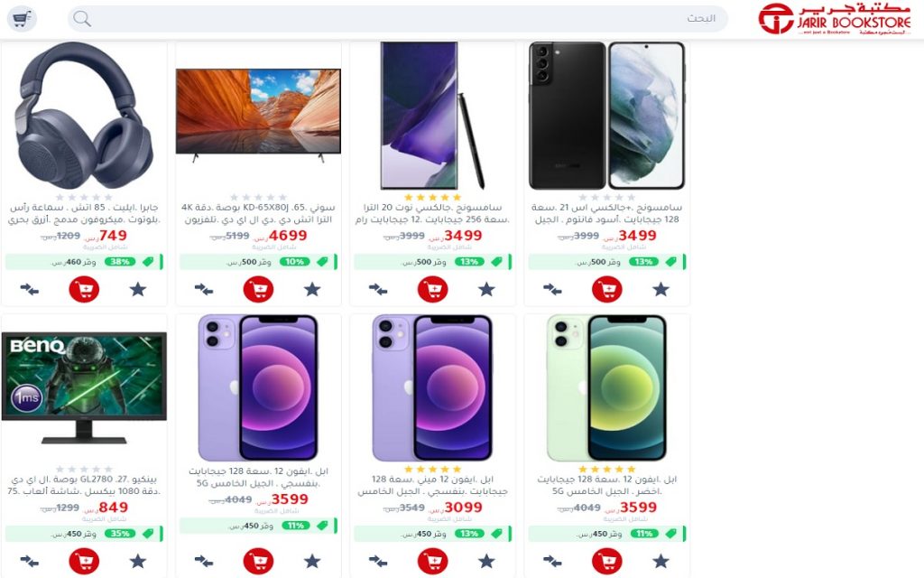Open the BenQ monitor product image
The height and width of the screenshot is (578, 924).
pos(84,387)
